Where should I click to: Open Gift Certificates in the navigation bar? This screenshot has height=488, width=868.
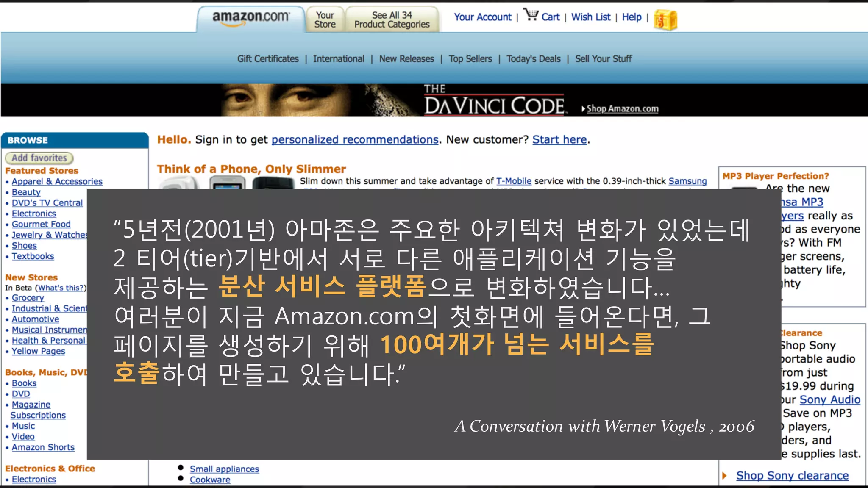pyautogui.click(x=268, y=59)
